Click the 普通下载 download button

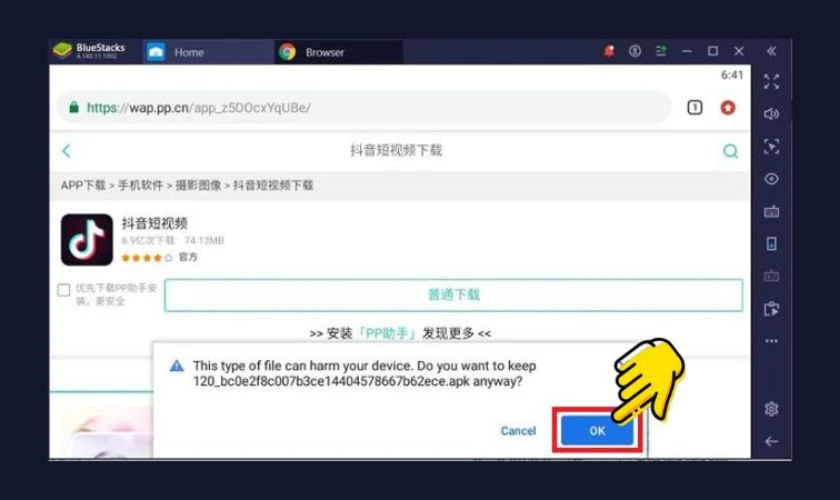(x=454, y=295)
